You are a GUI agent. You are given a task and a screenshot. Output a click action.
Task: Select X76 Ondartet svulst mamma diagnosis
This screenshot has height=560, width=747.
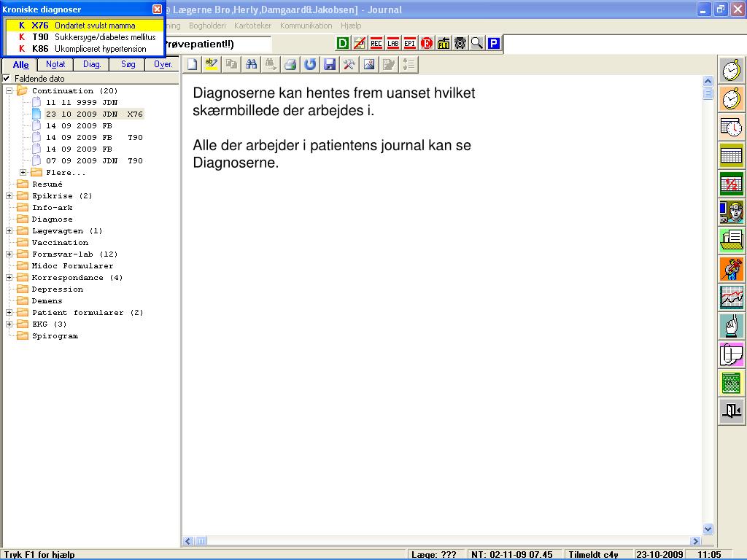85,26
